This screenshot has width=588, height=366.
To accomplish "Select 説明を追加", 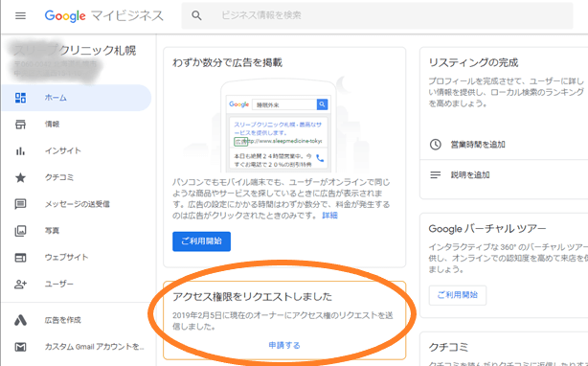I will tap(470, 175).
